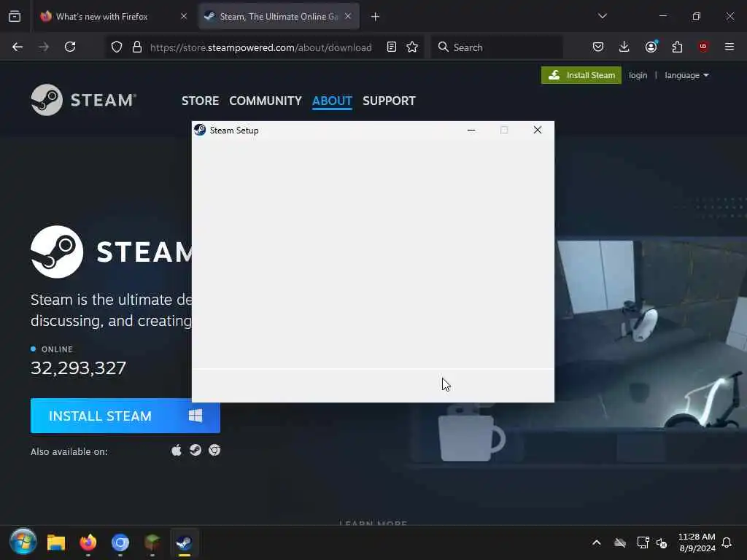Choose the Chrome OS download icon
This screenshot has height=560, width=747.
(214, 451)
